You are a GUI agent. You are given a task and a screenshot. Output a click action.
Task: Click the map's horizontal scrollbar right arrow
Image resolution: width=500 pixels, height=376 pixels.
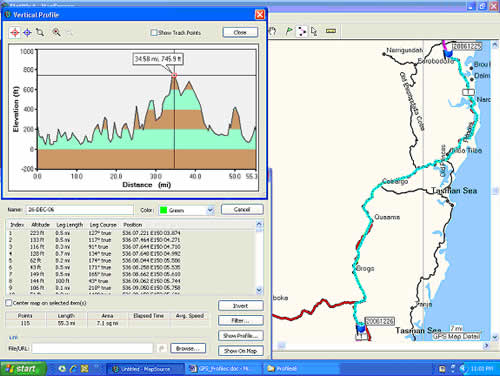click(487, 346)
